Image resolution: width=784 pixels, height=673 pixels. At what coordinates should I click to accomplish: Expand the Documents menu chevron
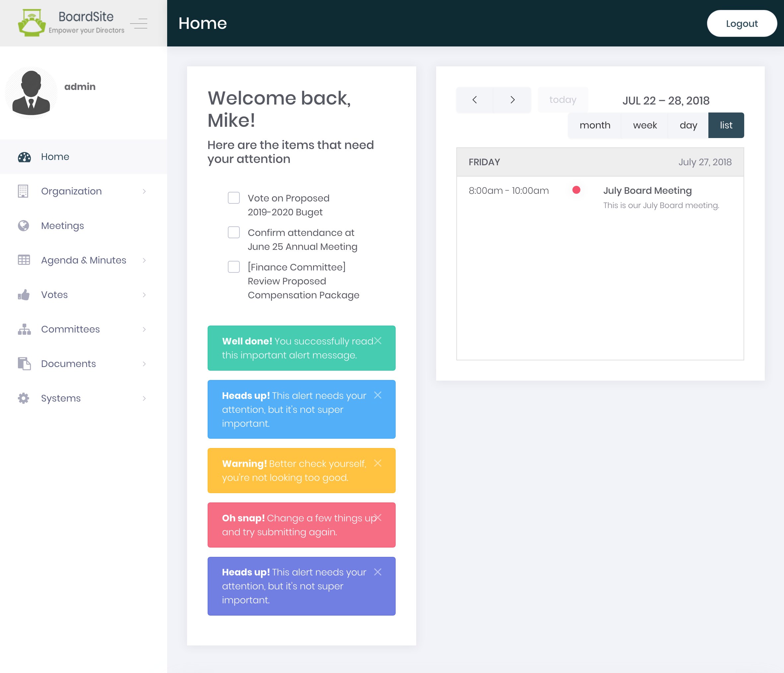pos(144,364)
